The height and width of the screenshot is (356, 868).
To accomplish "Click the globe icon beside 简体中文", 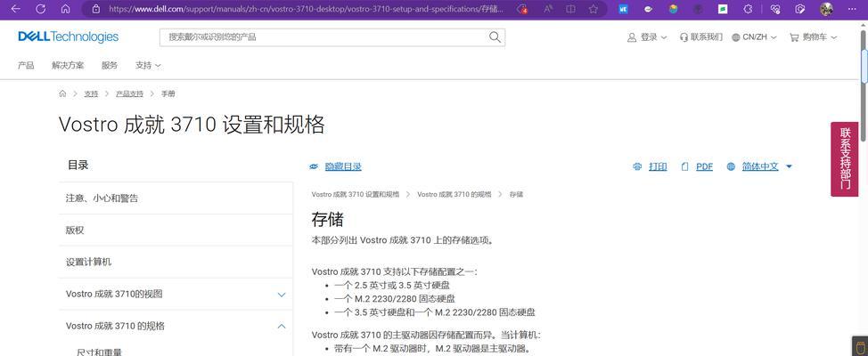I will pyautogui.click(x=731, y=166).
